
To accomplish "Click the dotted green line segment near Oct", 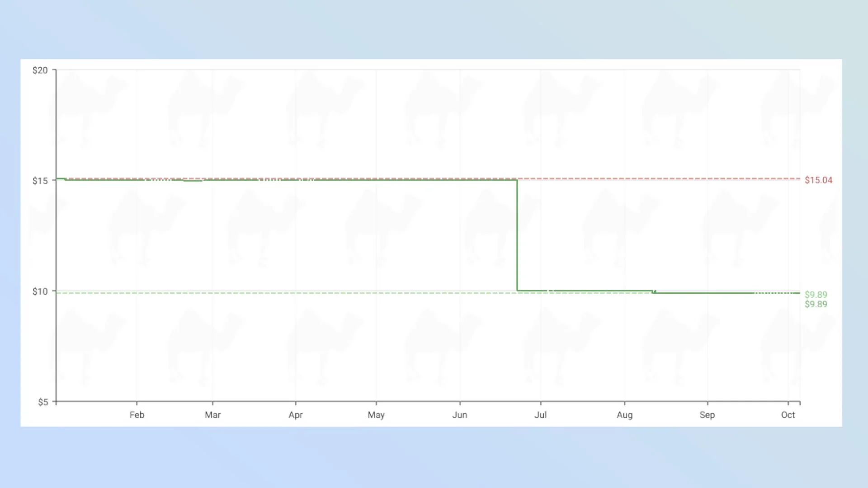I will point(778,293).
